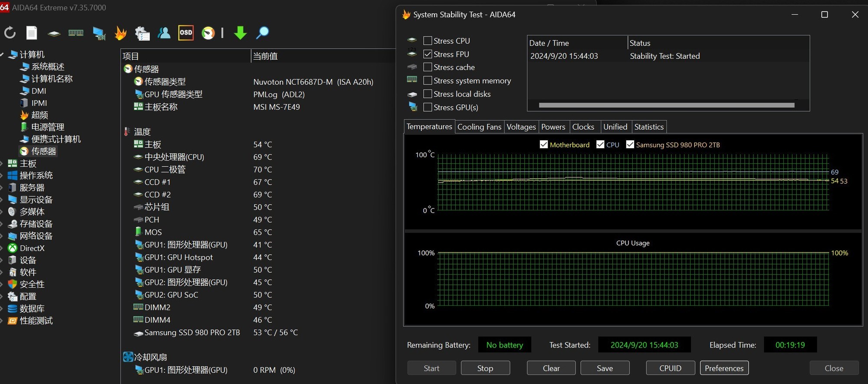Open the Report toolbar icon

[x=32, y=33]
